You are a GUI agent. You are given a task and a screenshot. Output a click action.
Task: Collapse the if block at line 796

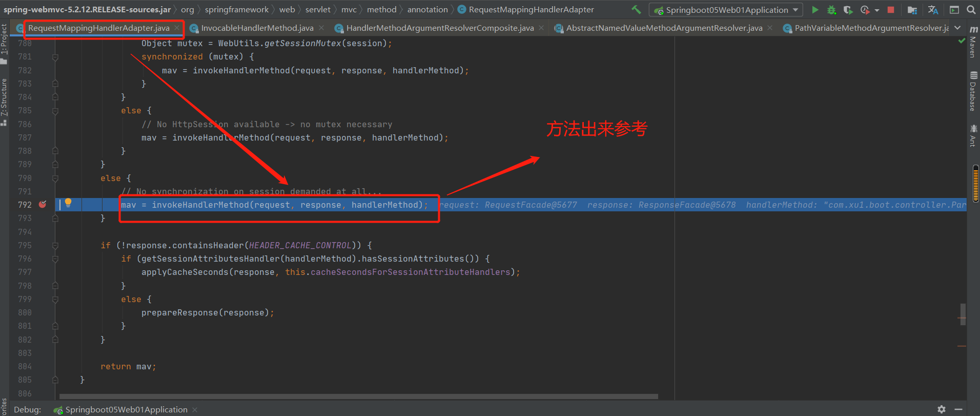(55, 259)
